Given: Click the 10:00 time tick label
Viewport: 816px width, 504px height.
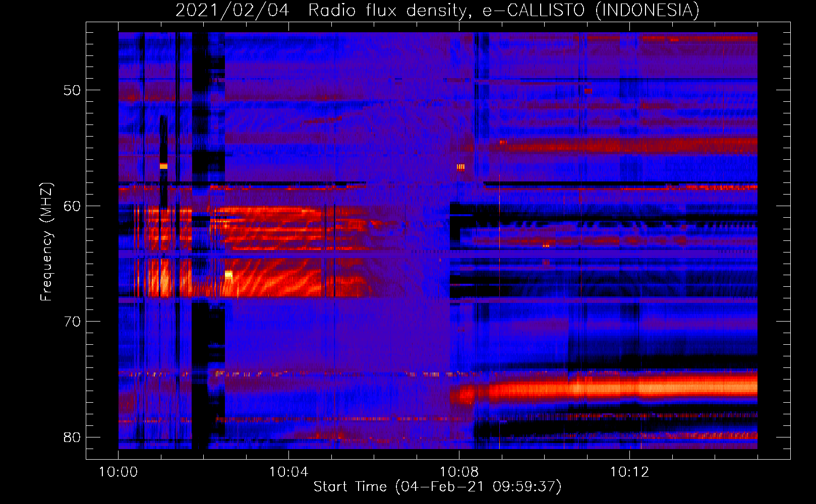Looking at the screenshot, I should pos(118,472).
